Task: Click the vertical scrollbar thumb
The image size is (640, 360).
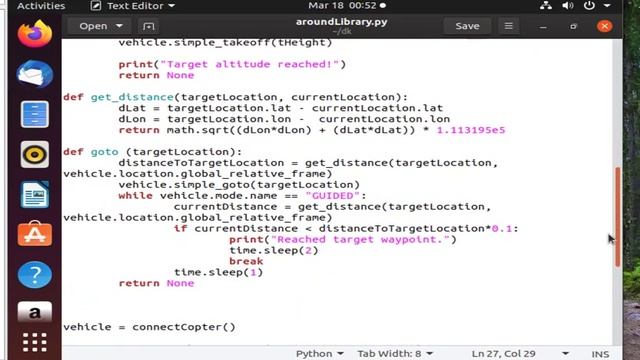Action: (618, 217)
